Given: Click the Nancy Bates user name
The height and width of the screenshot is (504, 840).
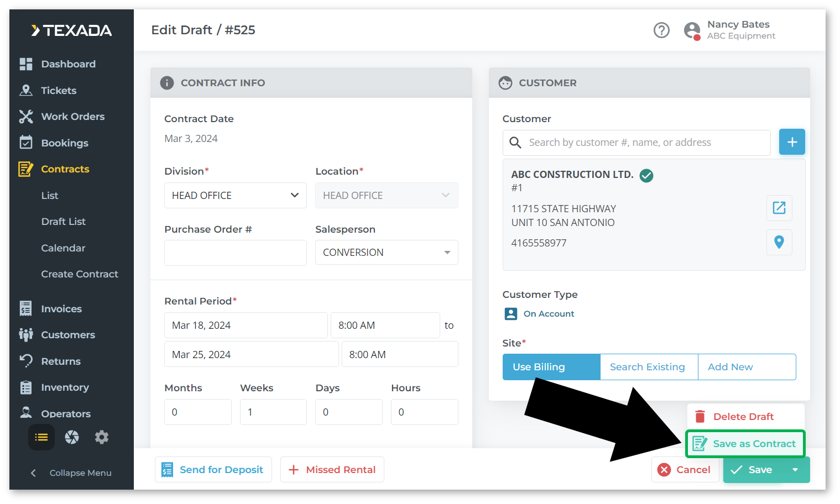Looking at the screenshot, I should click(738, 24).
